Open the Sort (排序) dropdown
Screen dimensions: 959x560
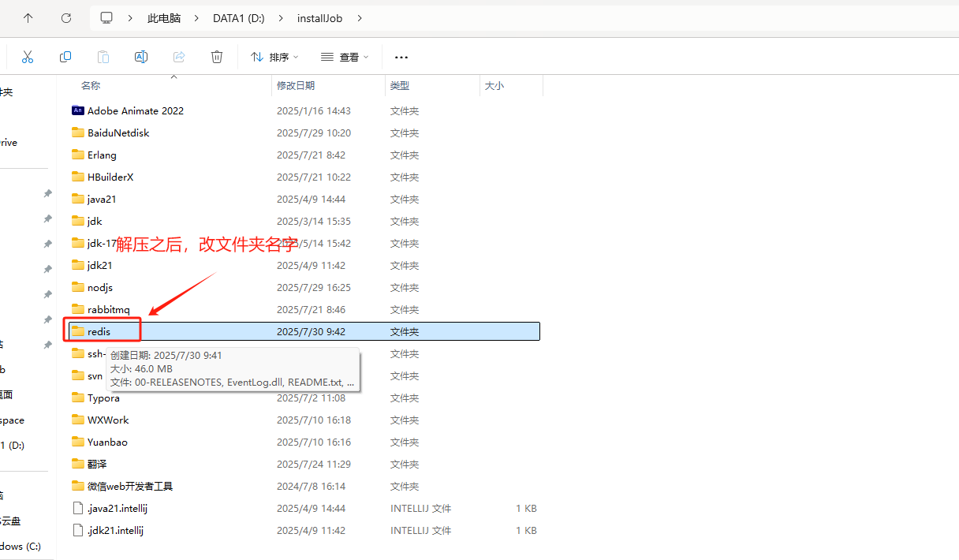coord(274,57)
